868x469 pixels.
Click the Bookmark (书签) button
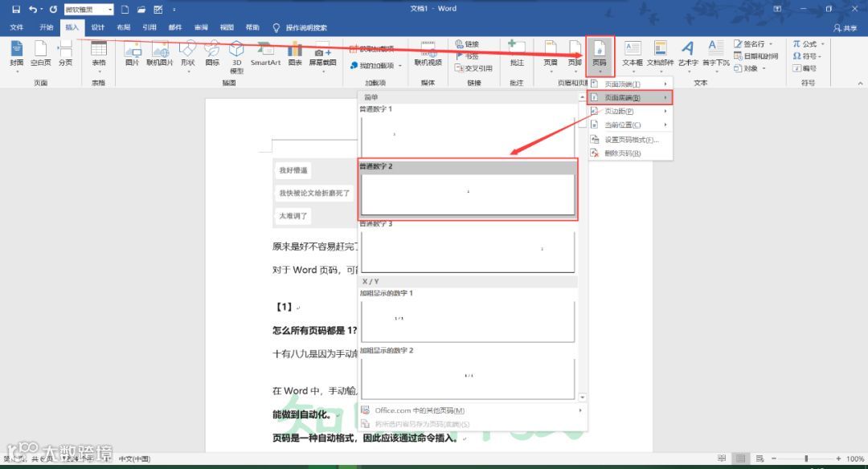(x=467, y=56)
